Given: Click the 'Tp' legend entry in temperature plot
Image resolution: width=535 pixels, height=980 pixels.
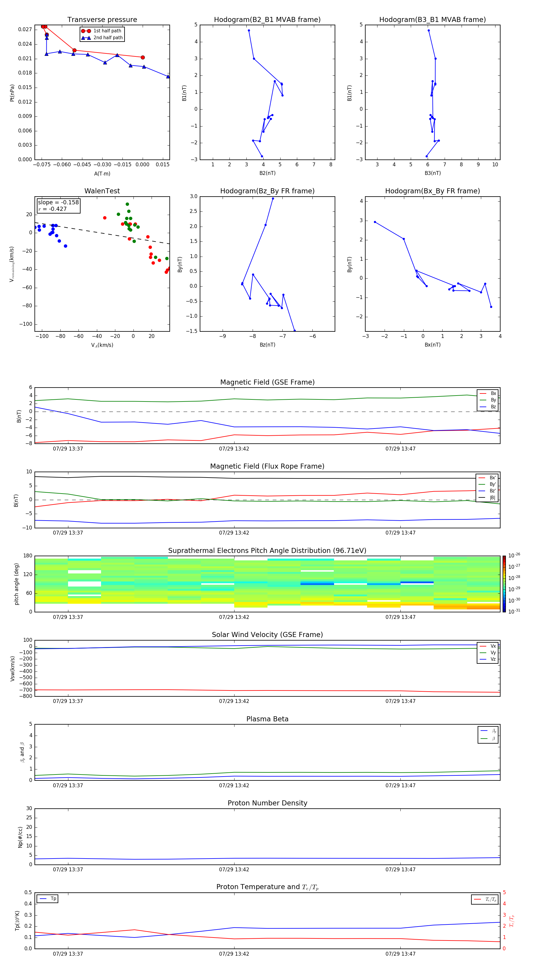Looking at the screenshot, I should [x=48, y=899].
